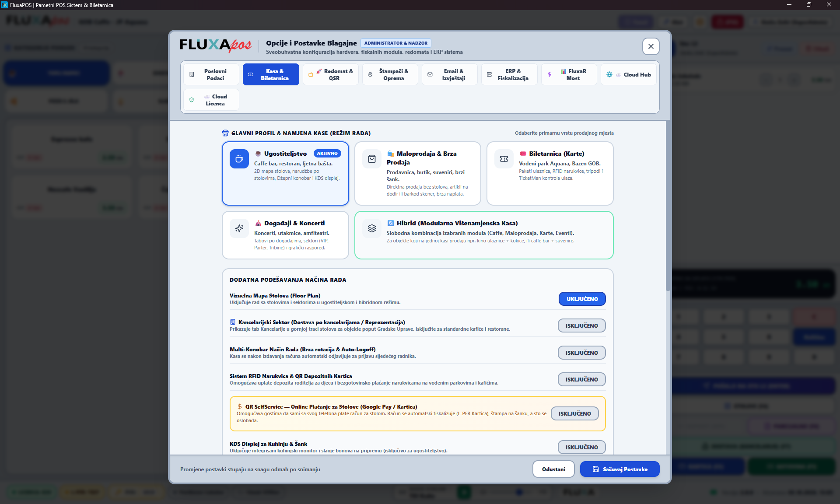Click the floppy disk icon in Sačuvaj Postavke
Screen dimensions: 840x504
coord(596,469)
